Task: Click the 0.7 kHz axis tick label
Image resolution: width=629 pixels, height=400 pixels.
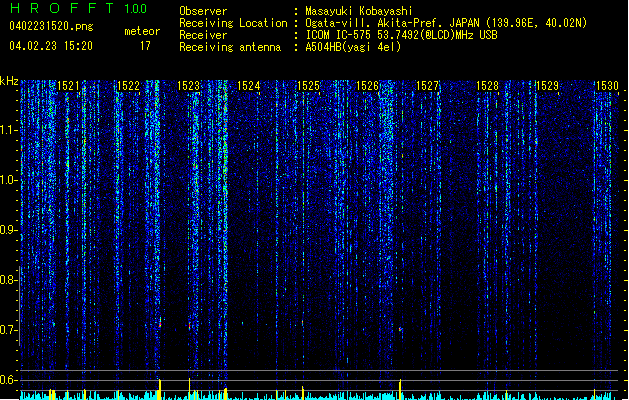Action: (x=9, y=330)
